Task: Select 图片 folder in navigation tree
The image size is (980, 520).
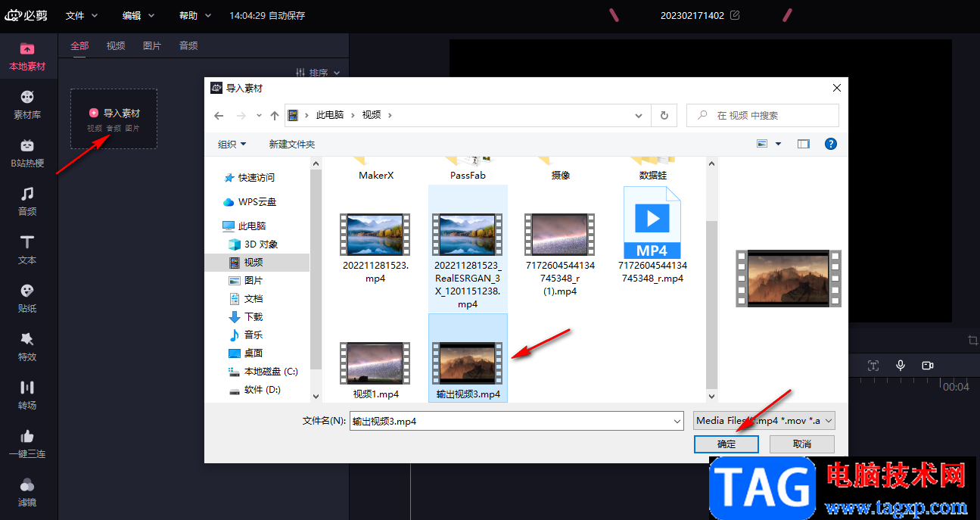Action: click(x=246, y=280)
